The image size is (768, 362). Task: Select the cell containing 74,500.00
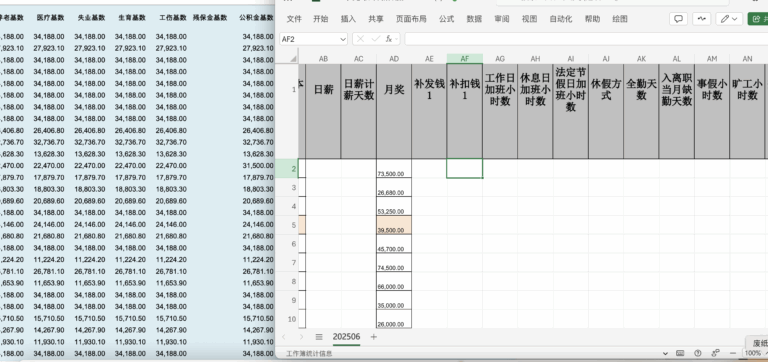[x=394, y=263]
